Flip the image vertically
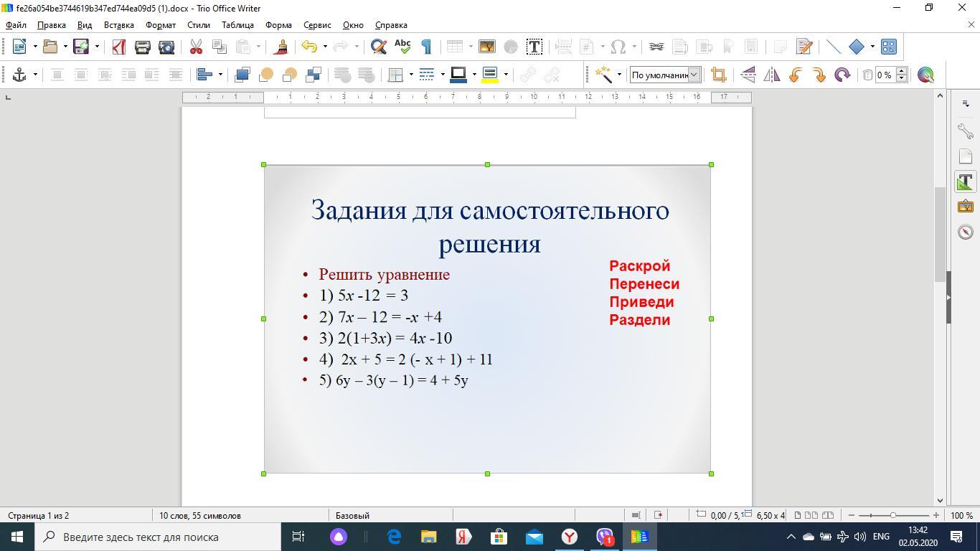The height and width of the screenshot is (551, 980). (x=748, y=75)
